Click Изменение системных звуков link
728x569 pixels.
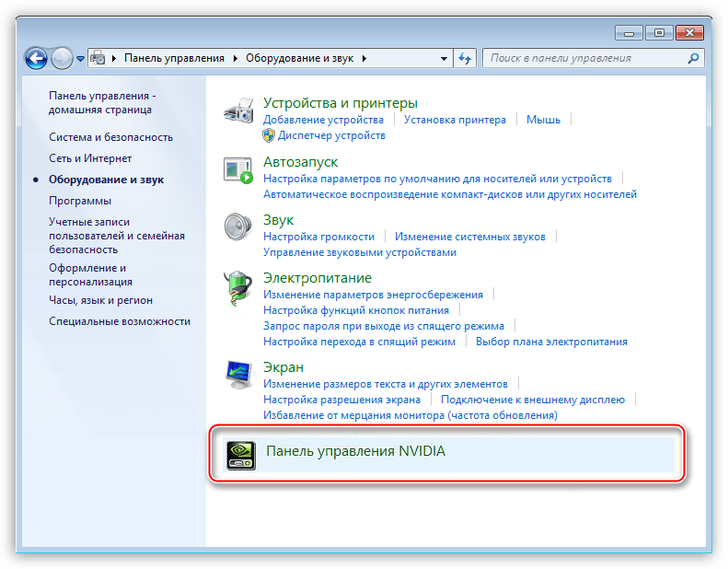pos(470,237)
